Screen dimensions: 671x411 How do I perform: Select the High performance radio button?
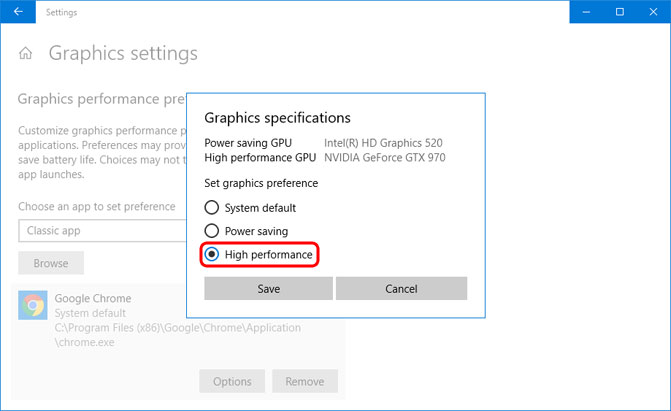[211, 255]
